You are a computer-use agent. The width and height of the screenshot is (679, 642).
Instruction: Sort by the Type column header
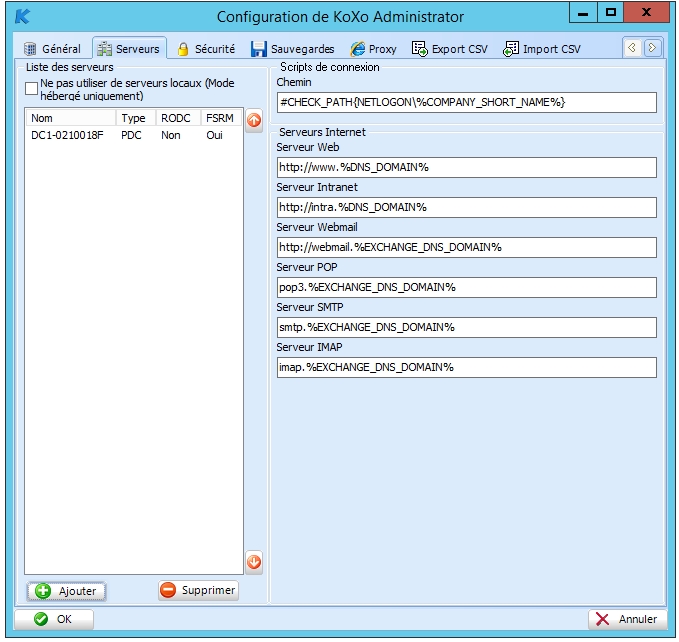click(136, 118)
